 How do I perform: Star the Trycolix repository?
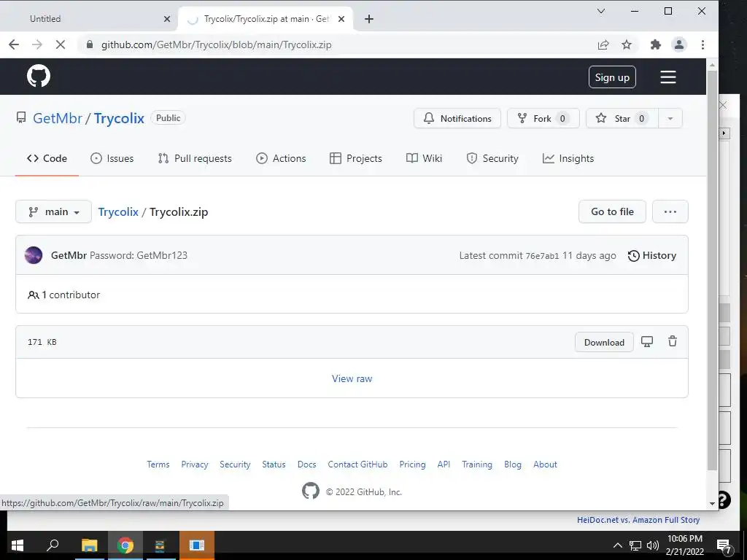click(622, 118)
